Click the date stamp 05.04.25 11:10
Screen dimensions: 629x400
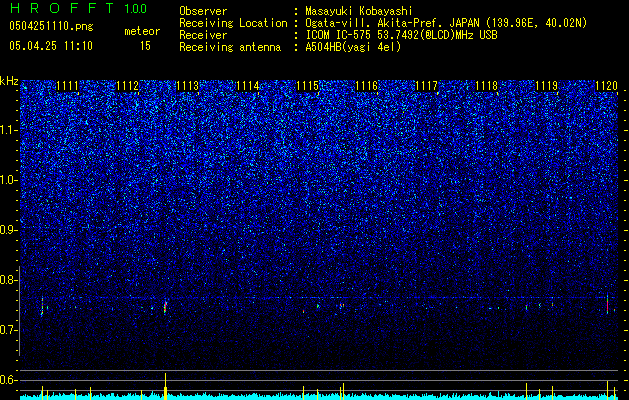[x=51, y=46]
